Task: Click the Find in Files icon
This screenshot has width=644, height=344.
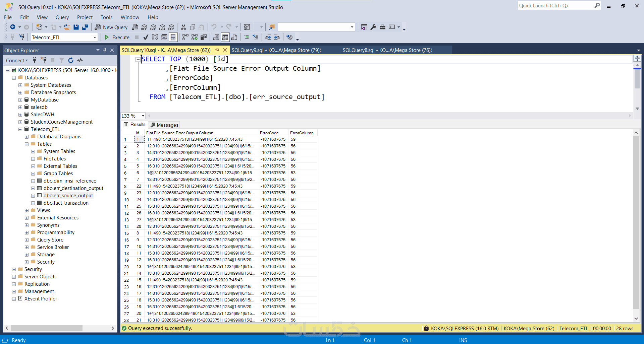Action: point(272,27)
